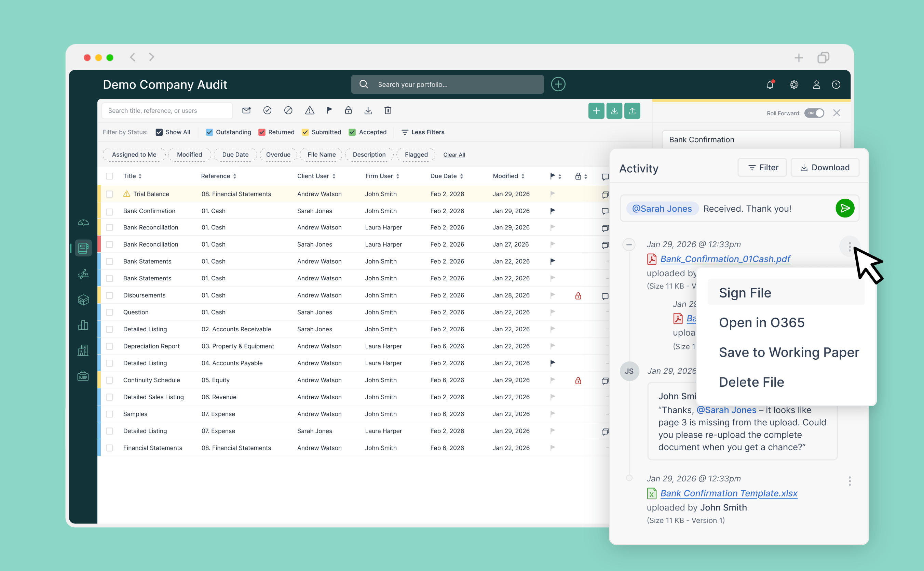Viewport: 924px width, 571px height.
Task: Click the green plus add request button
Action: click(596, 111)
